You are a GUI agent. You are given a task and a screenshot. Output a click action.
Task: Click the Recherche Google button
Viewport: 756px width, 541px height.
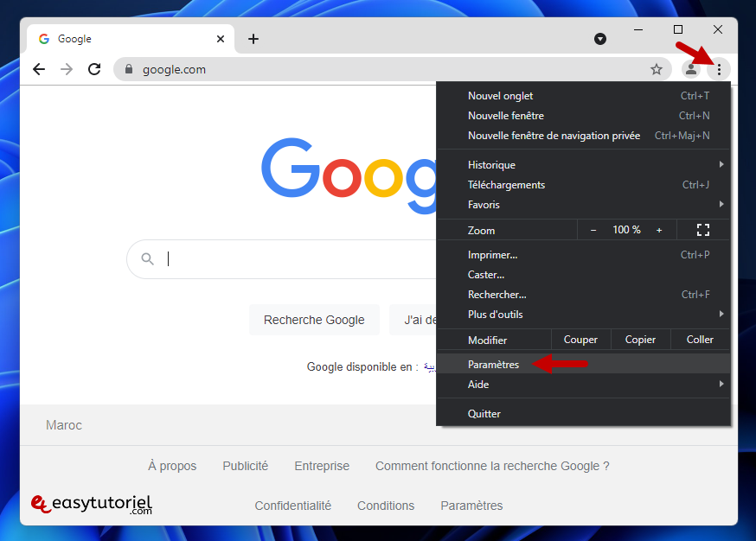pyautogui.click(x=314, y=320)
